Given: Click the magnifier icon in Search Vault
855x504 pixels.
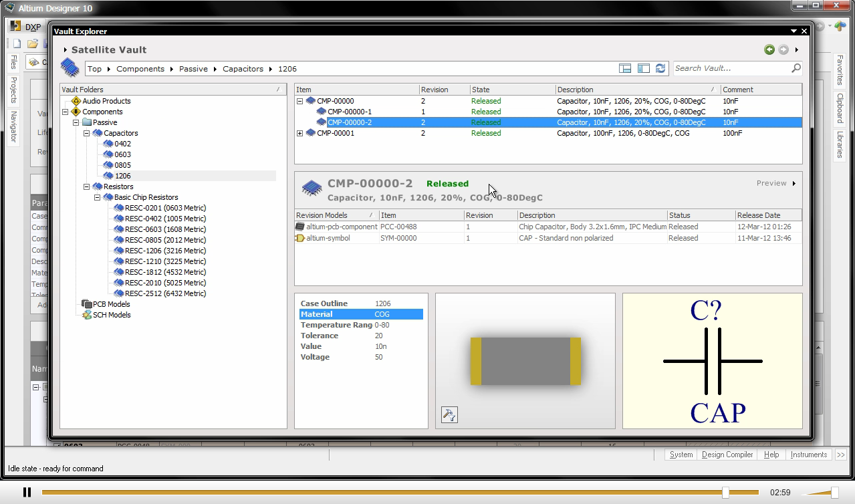Looking at the screenshot, I should 796,68.
